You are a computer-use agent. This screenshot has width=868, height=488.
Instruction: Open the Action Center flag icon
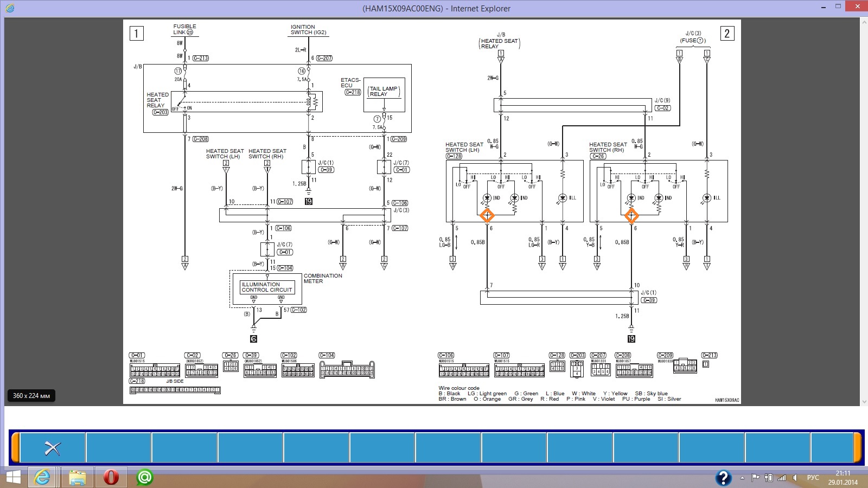click(x=755, y=478)
